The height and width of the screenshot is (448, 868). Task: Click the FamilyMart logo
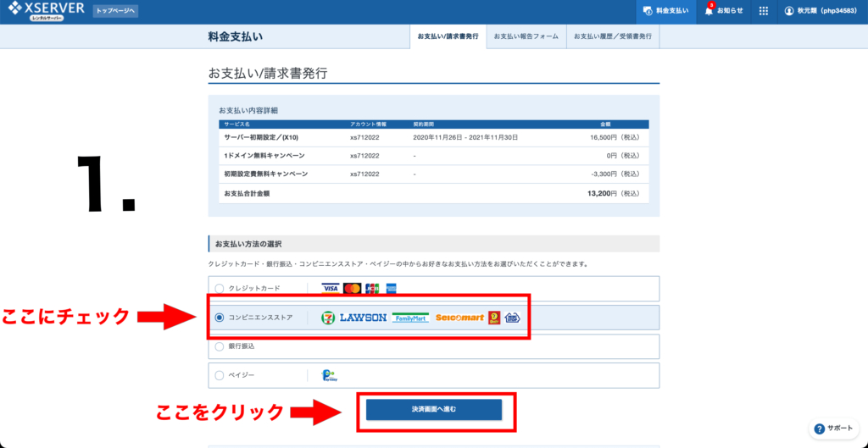(410, 318)
